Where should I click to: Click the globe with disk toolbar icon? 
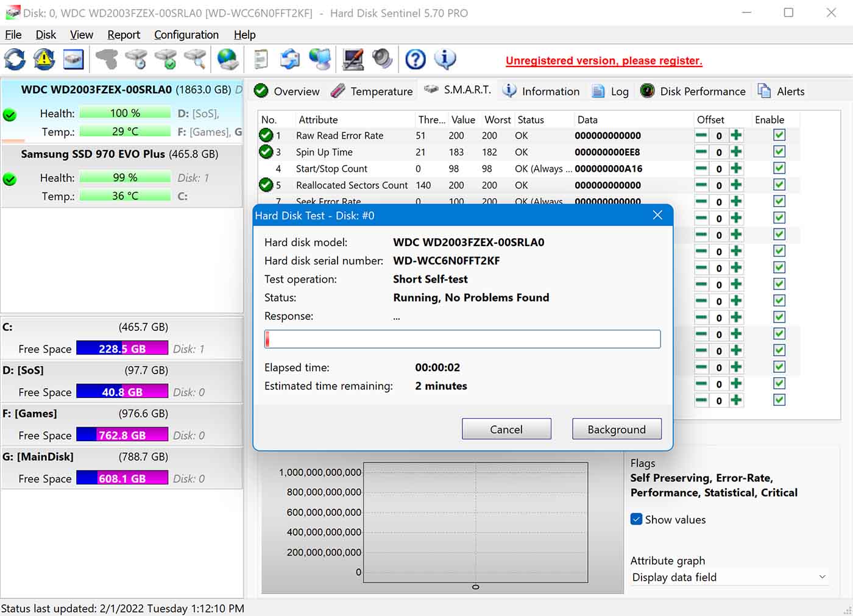(x=228, y=59)
